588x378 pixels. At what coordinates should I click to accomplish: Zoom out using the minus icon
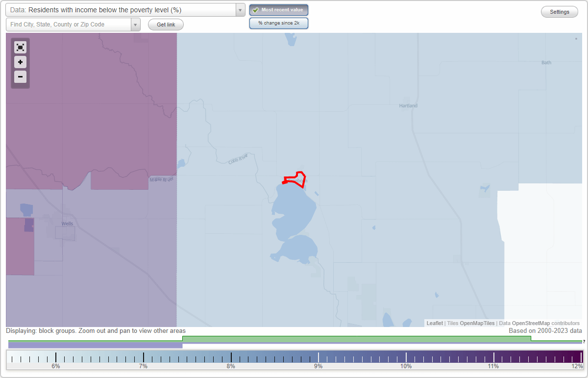20,77
